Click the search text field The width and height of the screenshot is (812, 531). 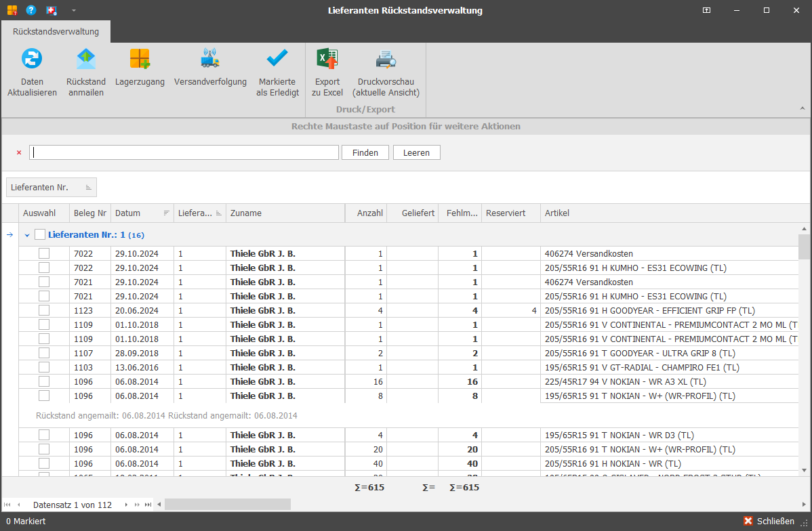tap(184, 152)
